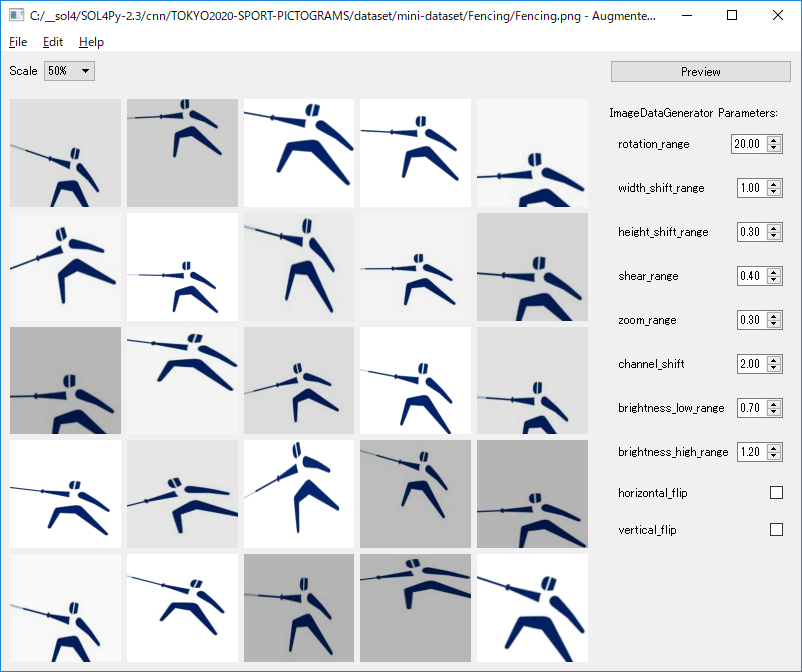Viewport: 802px width, 672px height.
Task: Increase width_shift_range with up arrow
Action: (x=774, y=184)
